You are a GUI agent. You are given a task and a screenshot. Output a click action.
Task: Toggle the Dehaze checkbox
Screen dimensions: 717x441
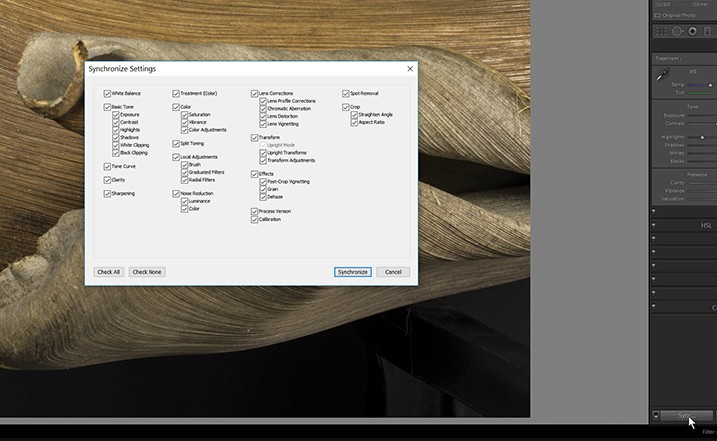click(263, 197)
